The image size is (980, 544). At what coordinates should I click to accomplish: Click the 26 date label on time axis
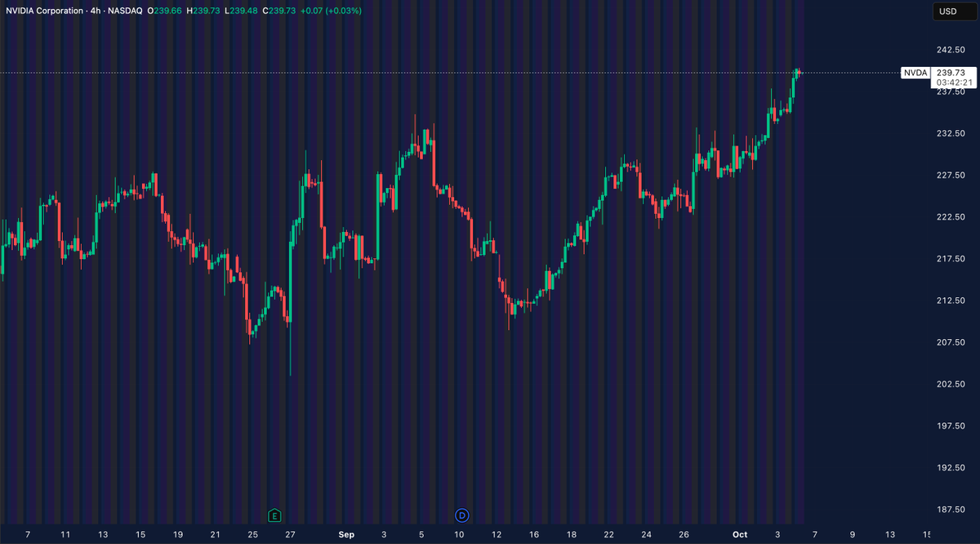point(684,534)
